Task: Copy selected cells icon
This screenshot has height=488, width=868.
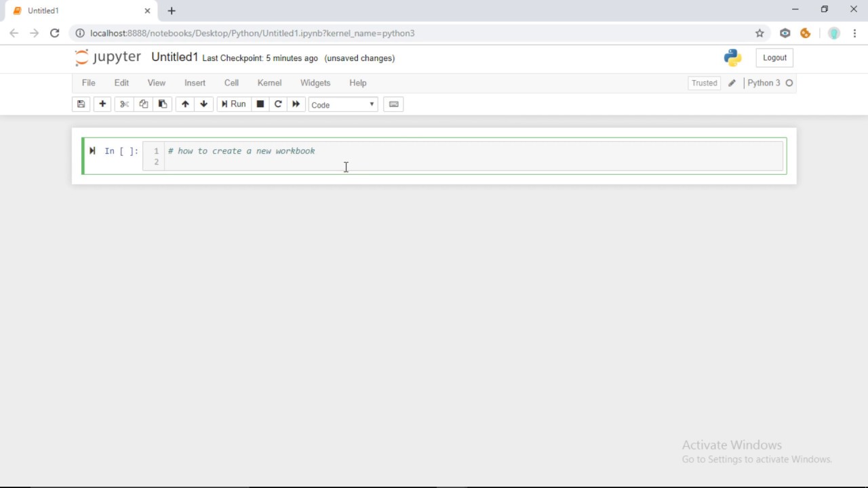Action: 143,104
